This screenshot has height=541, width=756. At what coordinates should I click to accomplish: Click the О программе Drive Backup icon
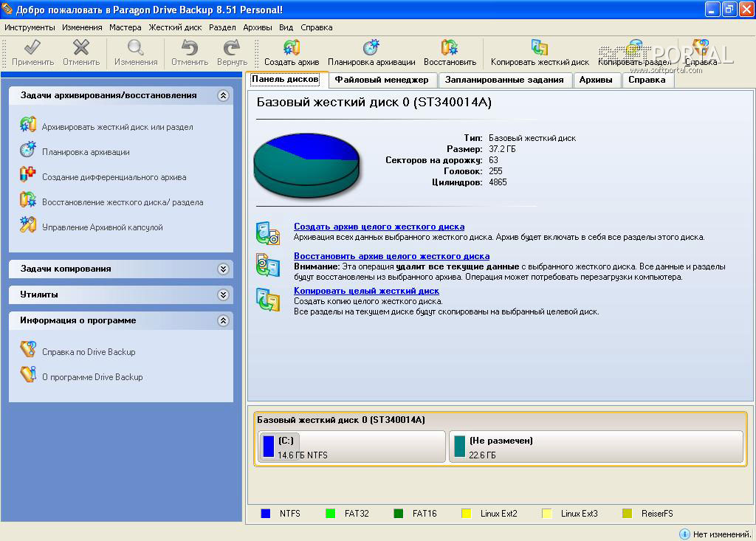(x=28, y=374)
